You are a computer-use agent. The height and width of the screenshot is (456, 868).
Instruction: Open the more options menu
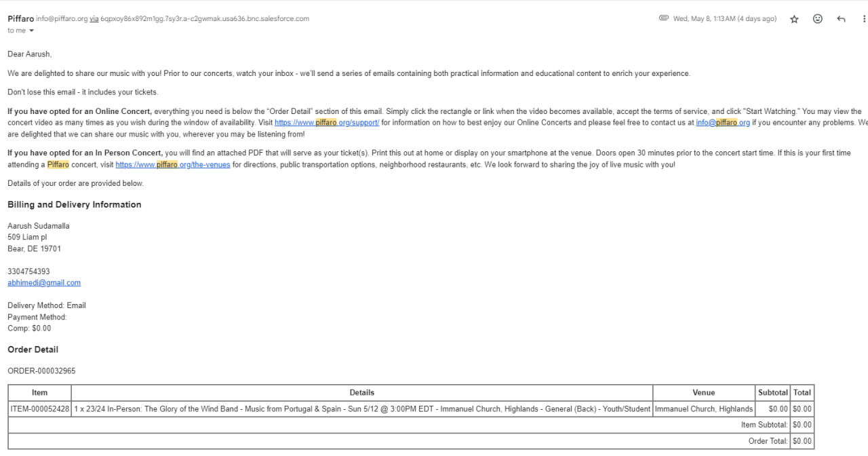[x=863, y=19]
